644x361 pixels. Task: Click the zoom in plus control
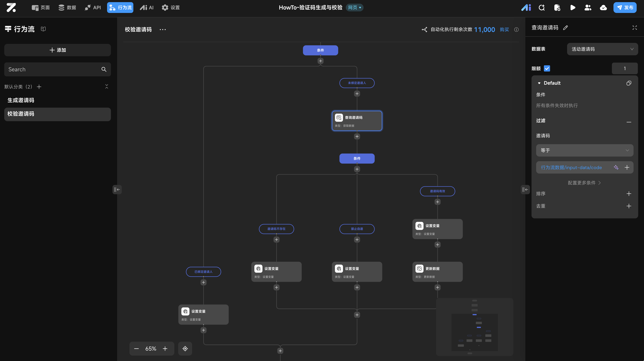click(165, 348)
